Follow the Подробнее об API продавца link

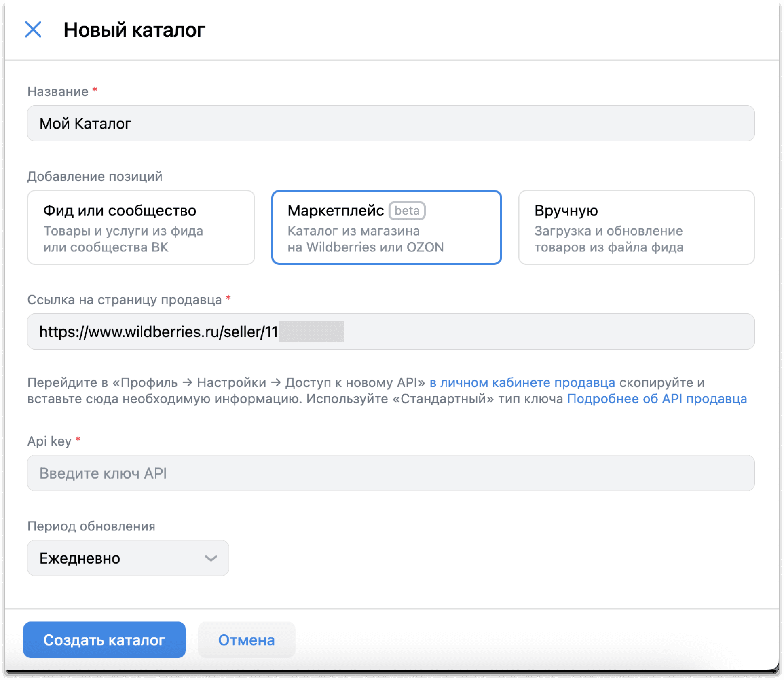pyautogui.click(x=657, y=399)
